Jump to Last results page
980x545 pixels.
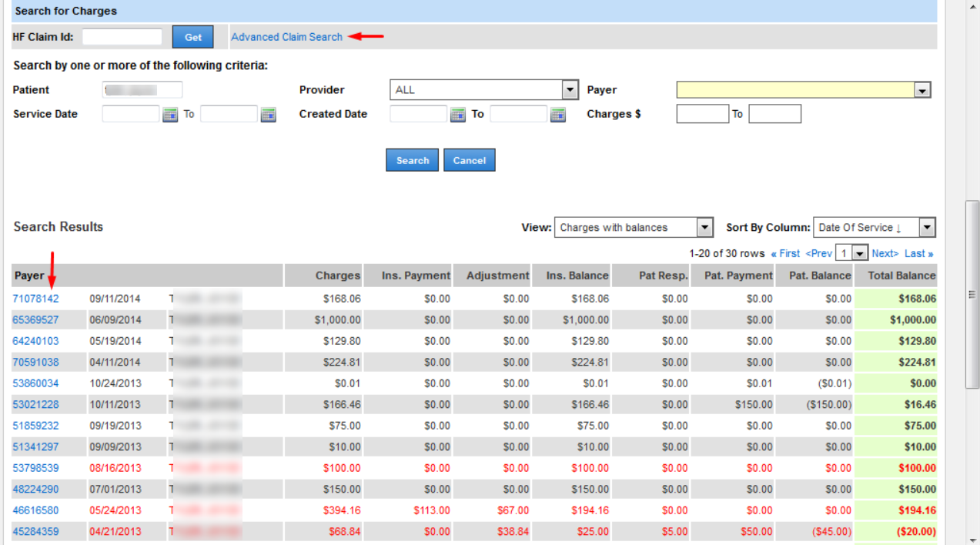pos(918,254)
